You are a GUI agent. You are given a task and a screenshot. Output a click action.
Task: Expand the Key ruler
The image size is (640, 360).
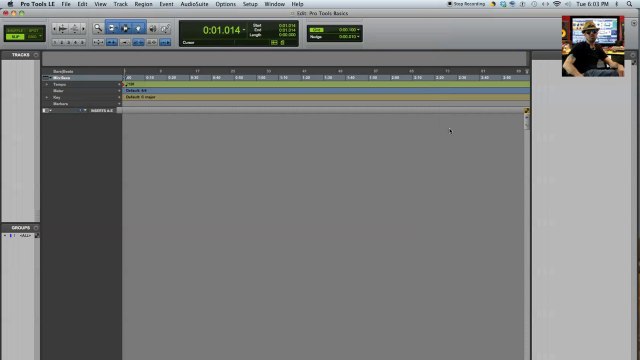[x=47, y=97]
